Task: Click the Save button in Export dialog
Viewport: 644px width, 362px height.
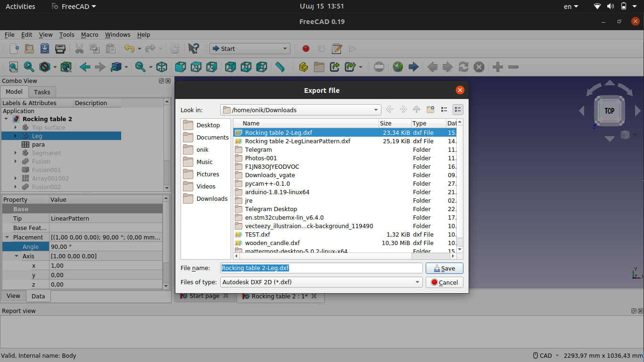Action: (444, 268)
